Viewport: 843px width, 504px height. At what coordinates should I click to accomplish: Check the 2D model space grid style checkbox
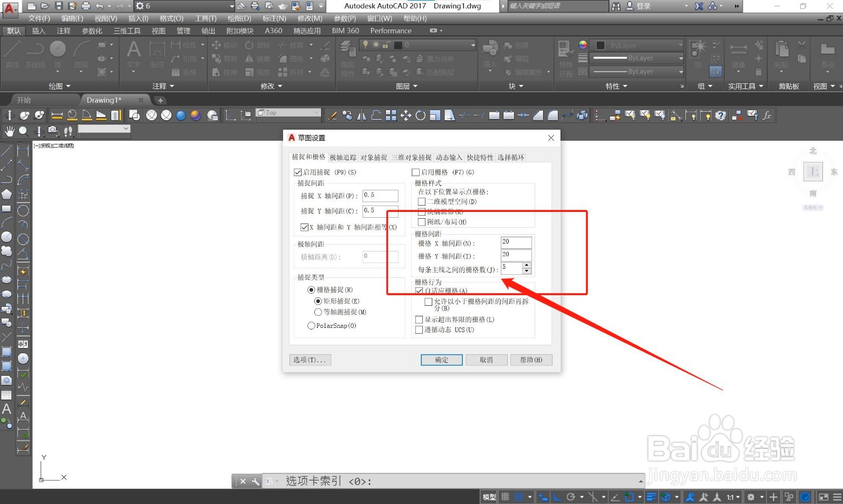(422, 201)
